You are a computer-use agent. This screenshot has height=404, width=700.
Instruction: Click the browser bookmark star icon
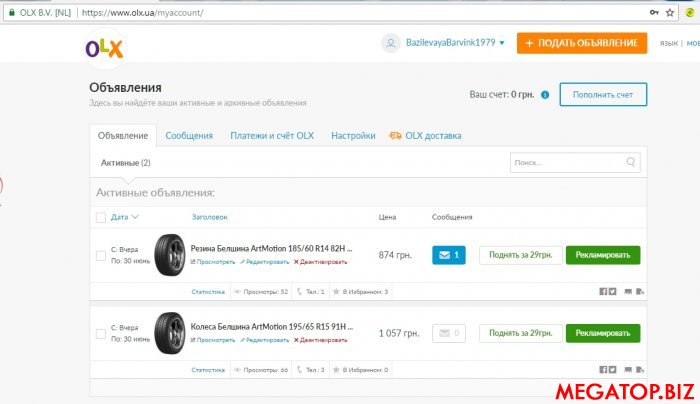click(x=670, y=12)
